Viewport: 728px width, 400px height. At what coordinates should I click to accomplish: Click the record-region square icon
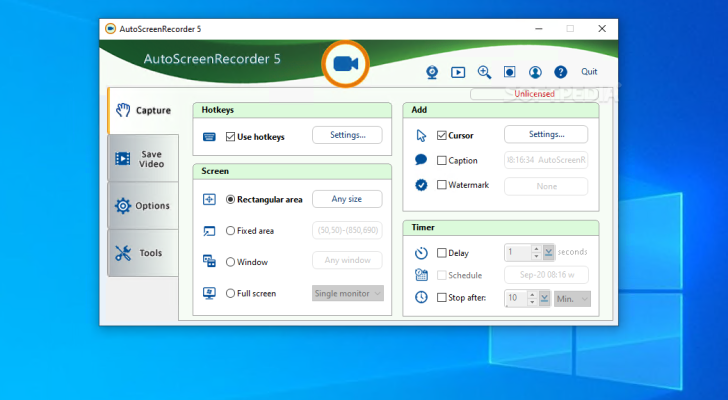(509, 72)
